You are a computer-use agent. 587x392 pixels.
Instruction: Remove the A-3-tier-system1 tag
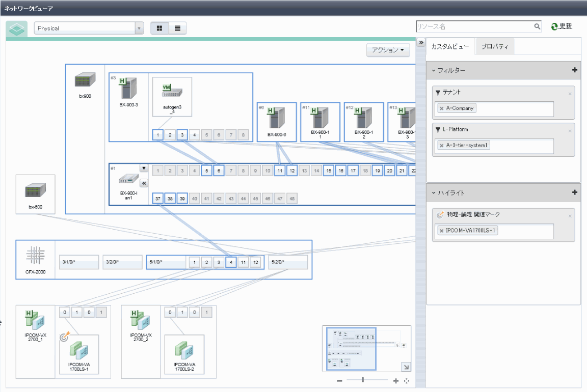[442, 146]
